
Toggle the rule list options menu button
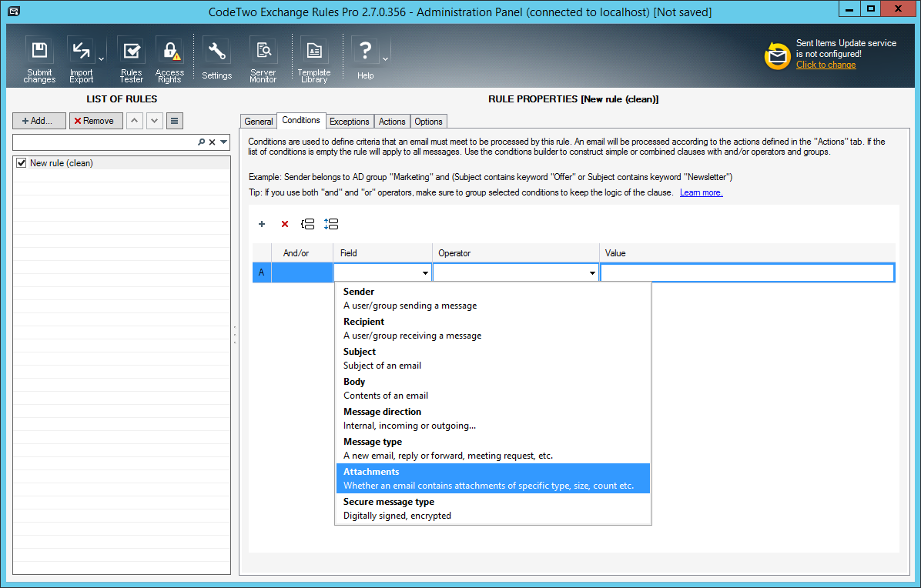click(x=174, y=120)
